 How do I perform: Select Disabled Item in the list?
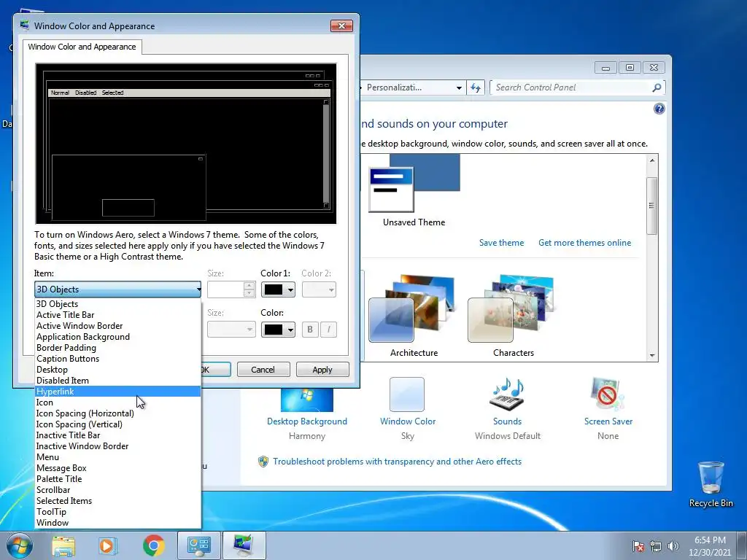[x=117, y=381]
